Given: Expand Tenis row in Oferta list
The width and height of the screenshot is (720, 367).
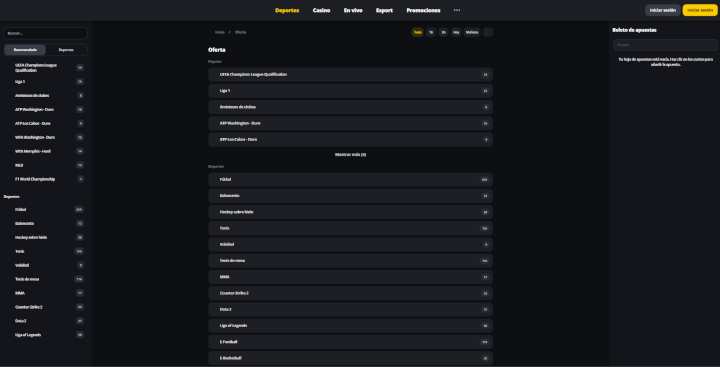Looking at the screenshot, I should (x=350, y=228).
